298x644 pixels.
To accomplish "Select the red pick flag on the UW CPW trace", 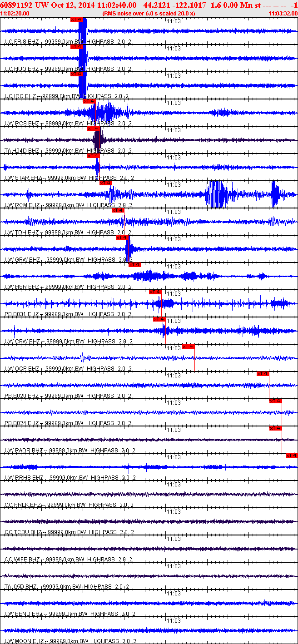I will (x=159, y=319).
